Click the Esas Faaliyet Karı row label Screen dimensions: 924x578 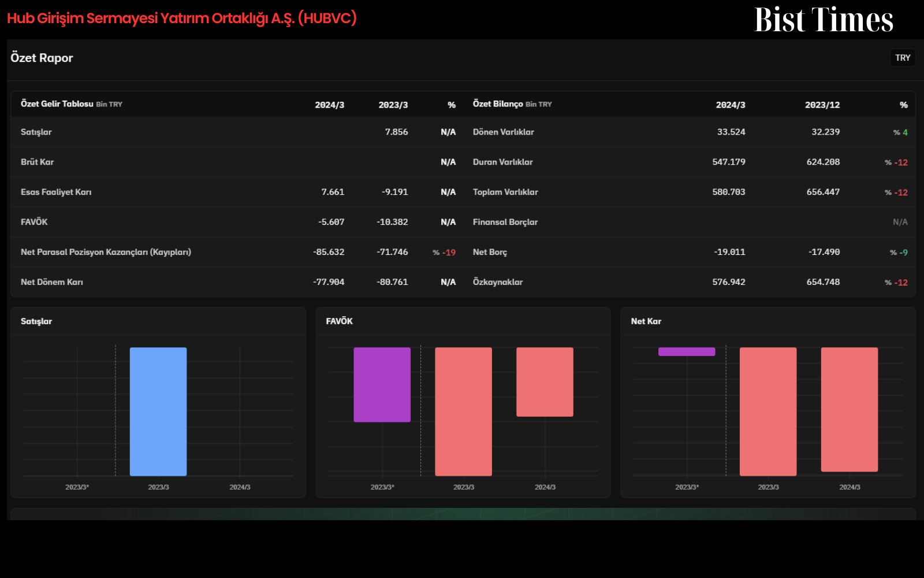pyautogui.click(x=56, y=192)
